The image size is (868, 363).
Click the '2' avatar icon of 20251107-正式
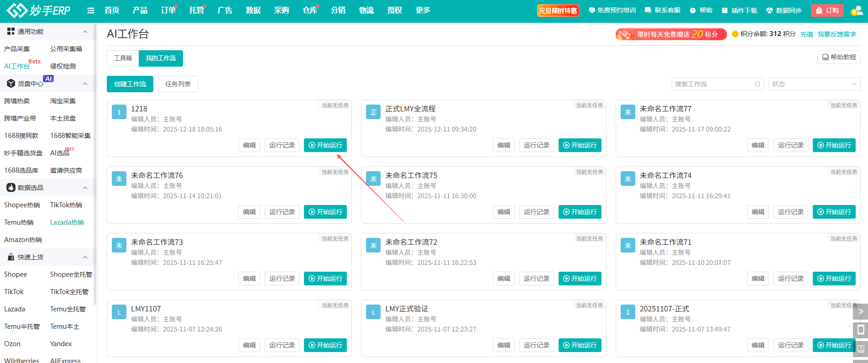(628, 312)
